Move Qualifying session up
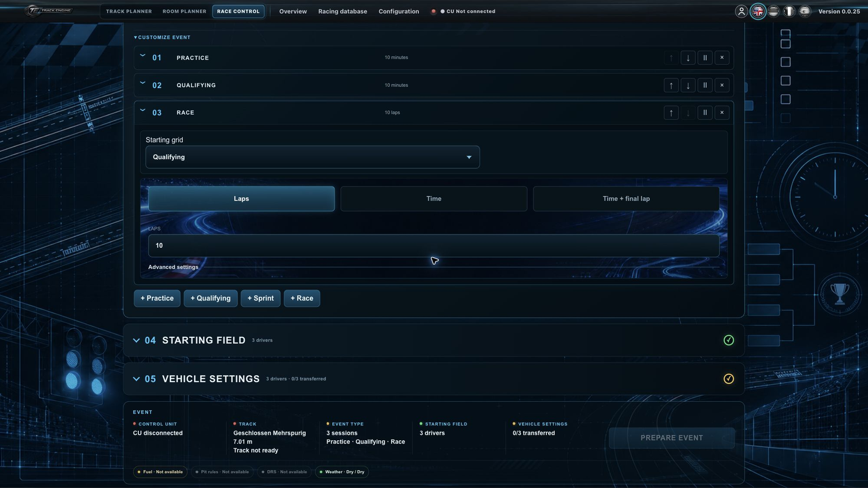Image resolution: width=868 pixels, height=488 pixels. [671, 85]
